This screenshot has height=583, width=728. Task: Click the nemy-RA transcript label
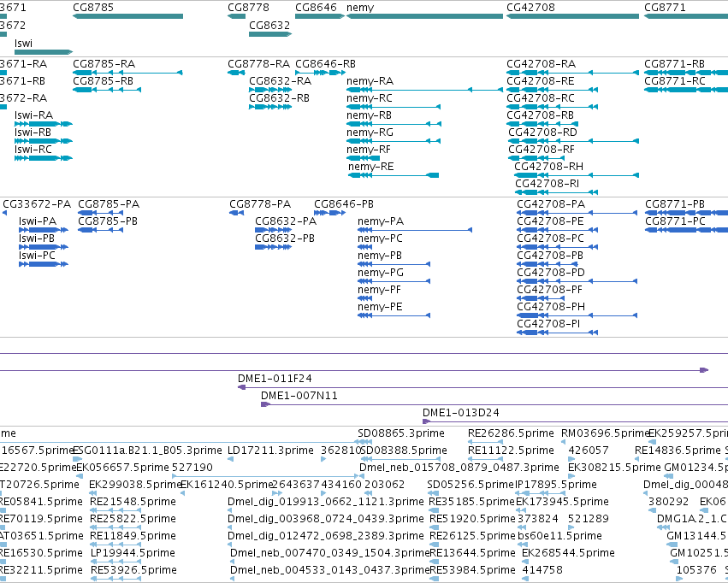[370, 80]
